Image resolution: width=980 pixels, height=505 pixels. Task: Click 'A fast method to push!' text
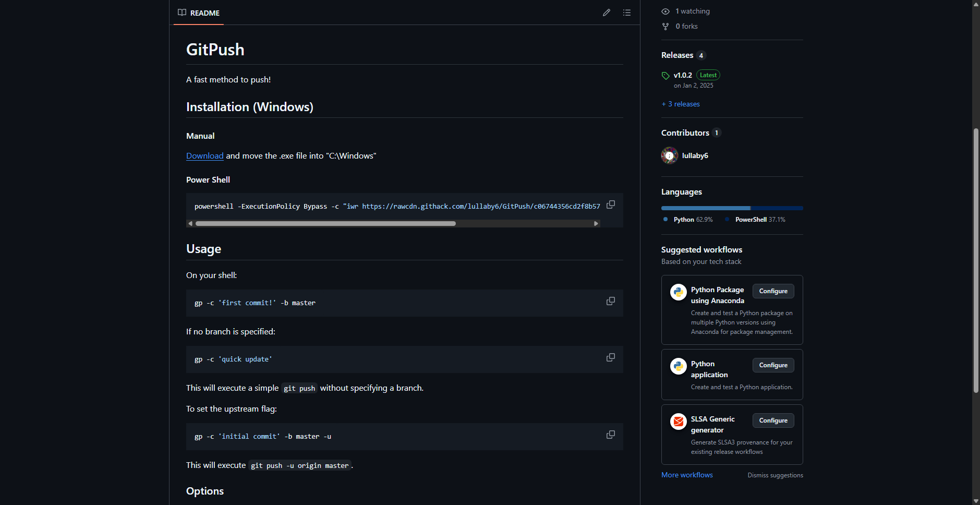[x=228, y=79]
